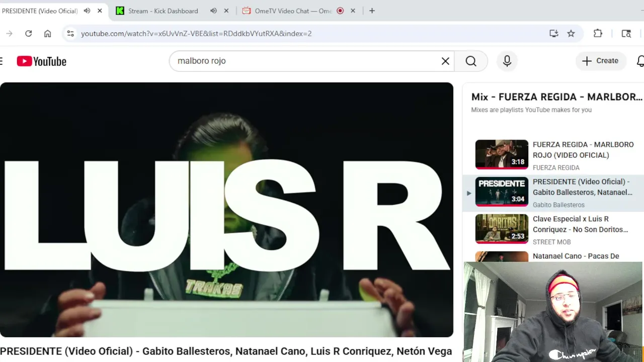Open the notifications bell
The image size is (644, 362).
pos(640,61)
